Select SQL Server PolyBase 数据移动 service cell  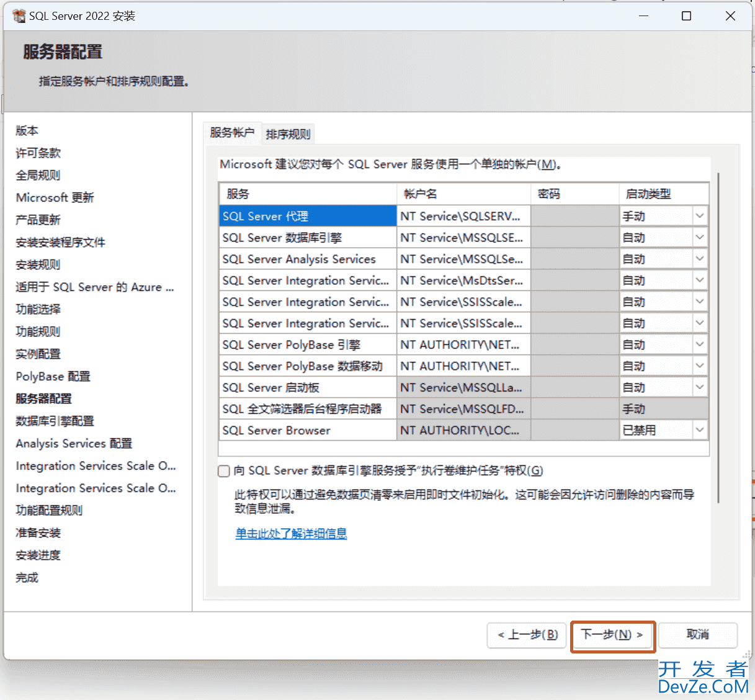[308, 366]
